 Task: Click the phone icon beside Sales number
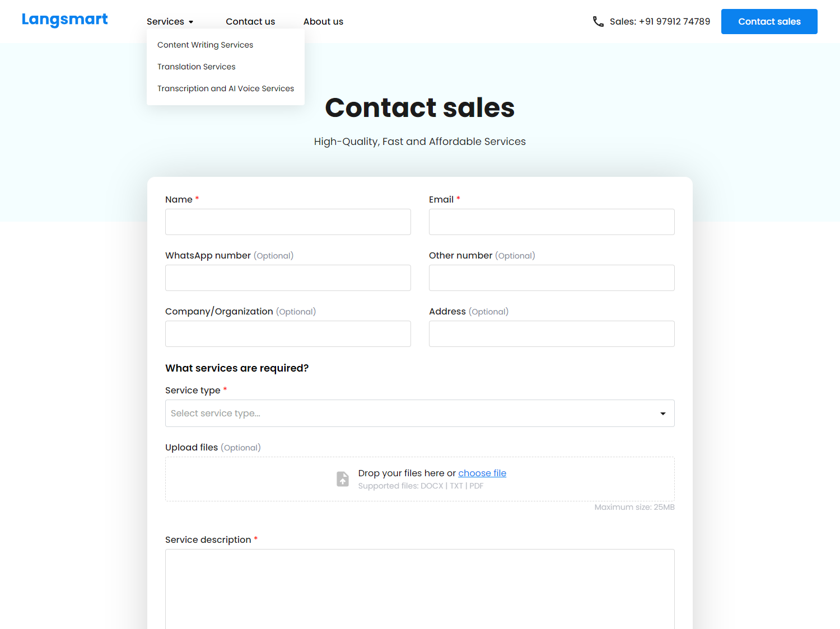click(598, 21)
